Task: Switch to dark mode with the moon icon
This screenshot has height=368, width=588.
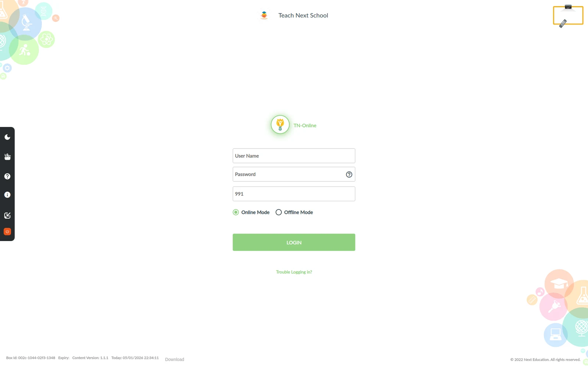Action: [x=7, y=137]
